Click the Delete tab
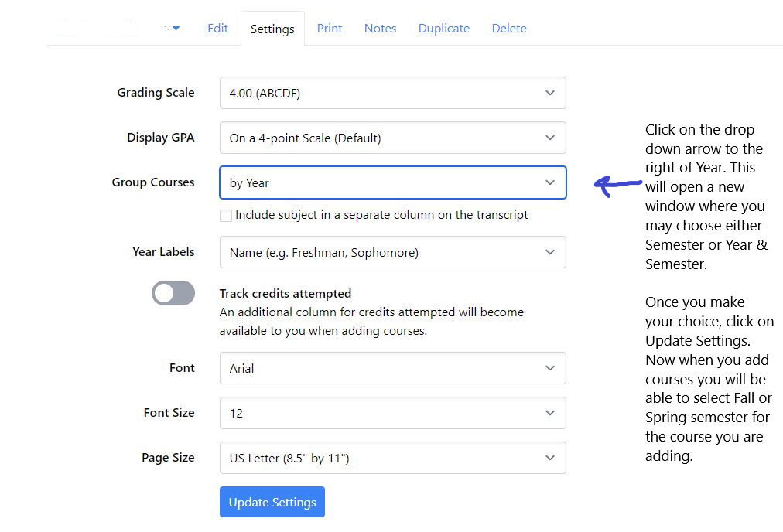Viewport: 783px width, 532px height. (509, 29)
